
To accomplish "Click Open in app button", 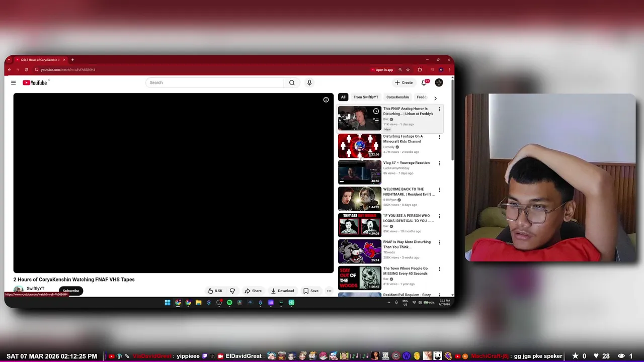I will [382, 70].
